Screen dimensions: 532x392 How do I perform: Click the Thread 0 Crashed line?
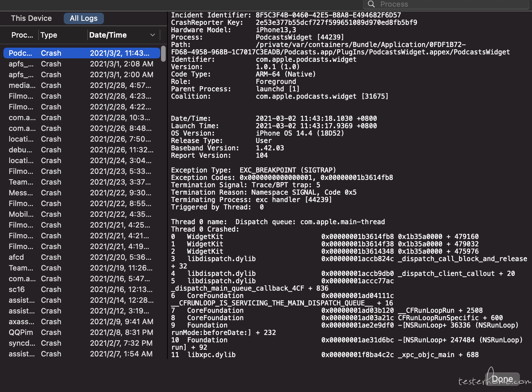click(205, 229)
